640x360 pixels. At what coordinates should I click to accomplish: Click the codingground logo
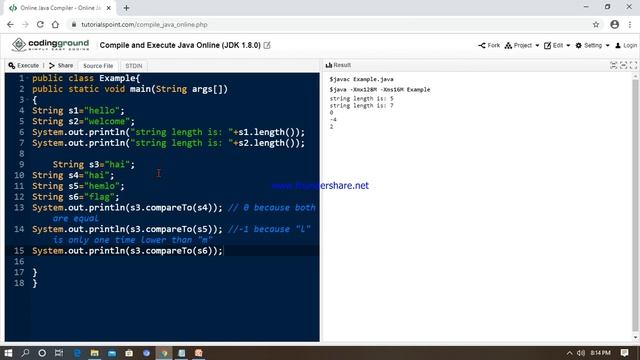[x=50, y=44]
